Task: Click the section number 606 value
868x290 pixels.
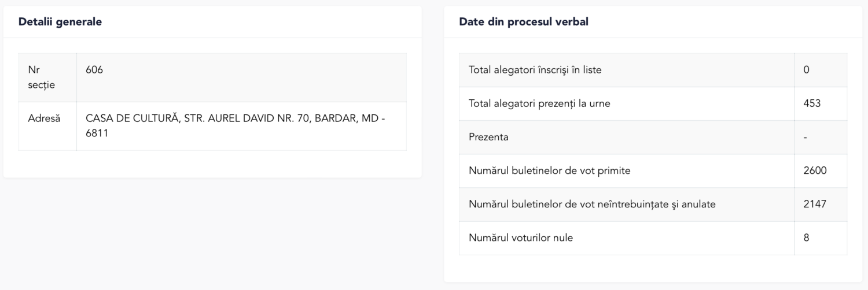Action: click(94, 69)
